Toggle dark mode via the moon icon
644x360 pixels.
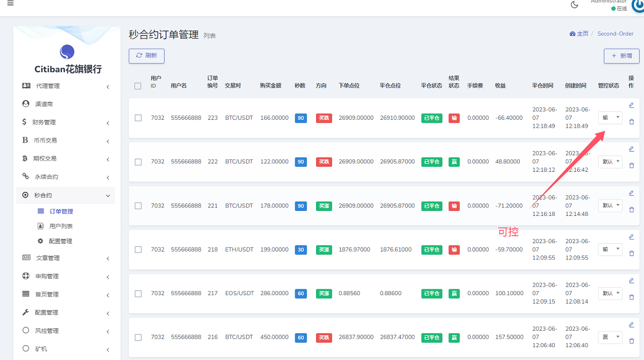575,5
